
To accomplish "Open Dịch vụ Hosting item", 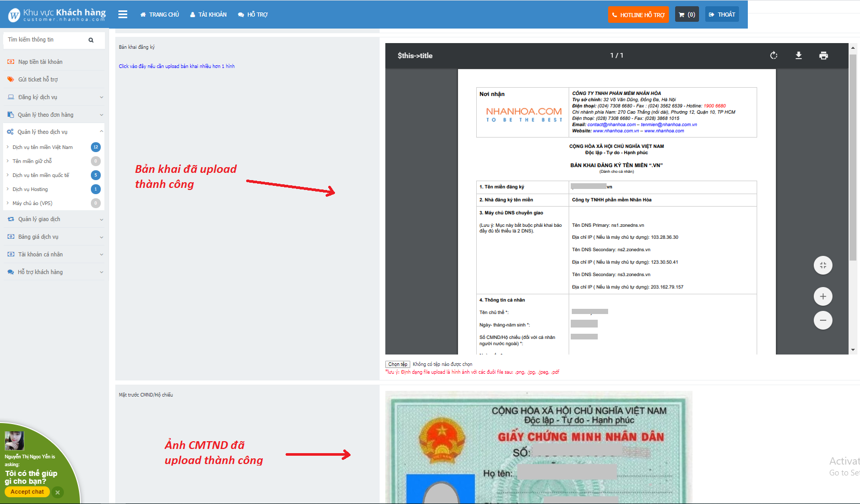I will [x=30, y=189].
